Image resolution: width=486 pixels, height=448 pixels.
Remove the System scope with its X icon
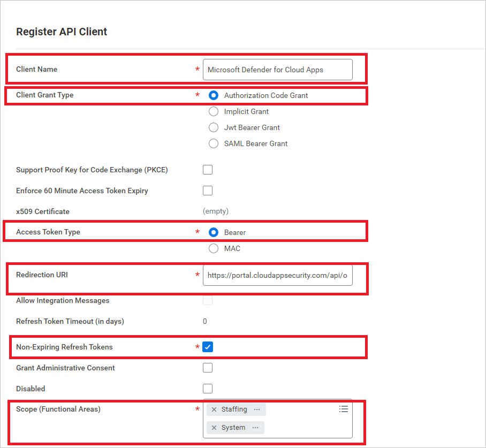coord(214,427)
